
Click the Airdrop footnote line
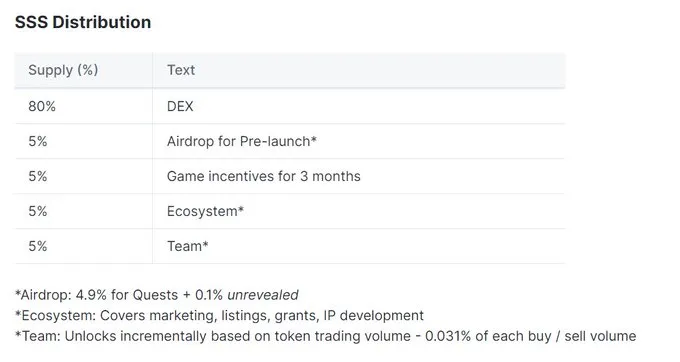click(x=157, y=295)
